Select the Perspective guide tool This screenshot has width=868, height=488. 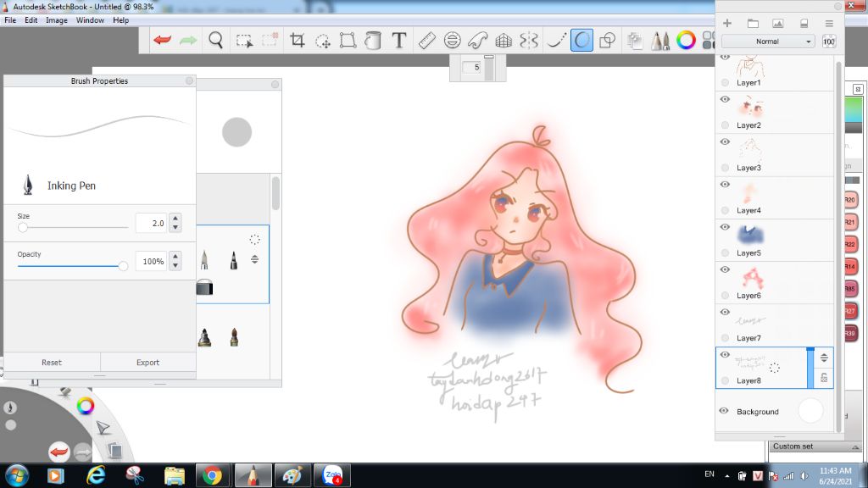[504, 41]
